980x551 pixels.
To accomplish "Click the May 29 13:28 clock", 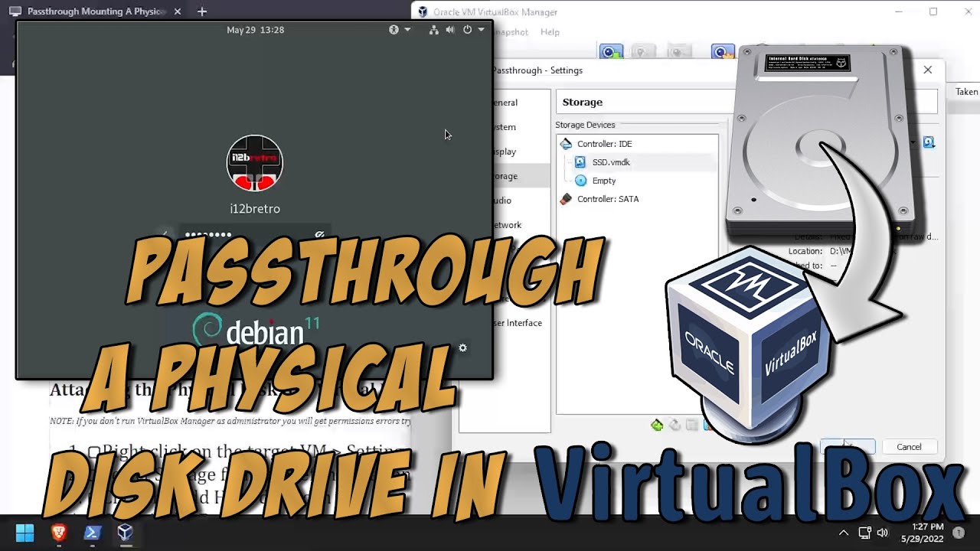I will pos(255,30).
